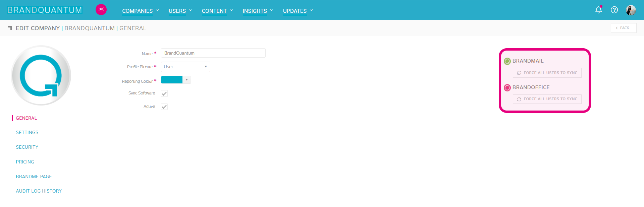Open the USERS menu
This screenshot has width=644, height=207.
point(177,11)
